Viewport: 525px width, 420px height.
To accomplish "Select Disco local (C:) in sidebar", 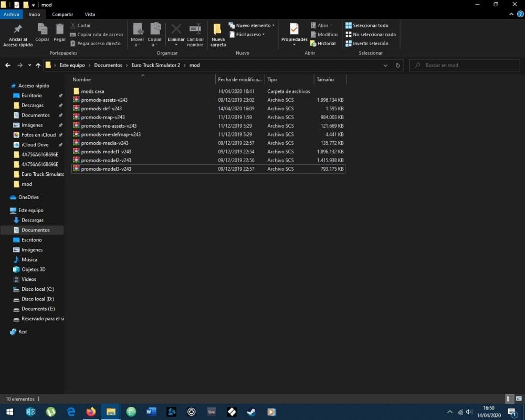I will click(x=37, y=289).
